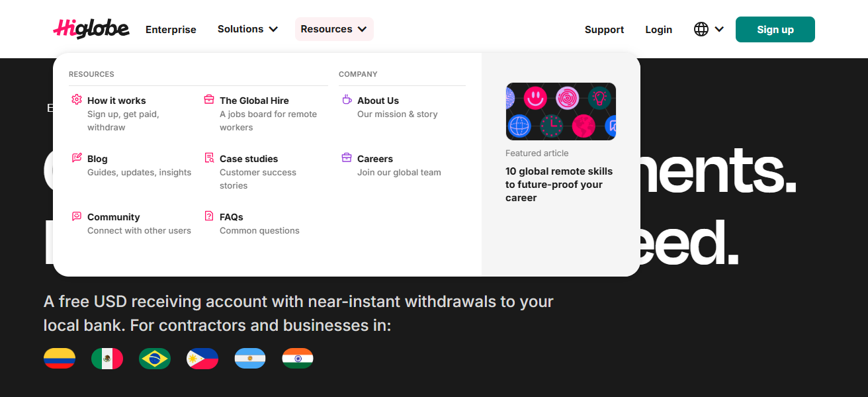Expand the Solutions dropdown menu
868x397 pixels.
[x=247, y=29]
